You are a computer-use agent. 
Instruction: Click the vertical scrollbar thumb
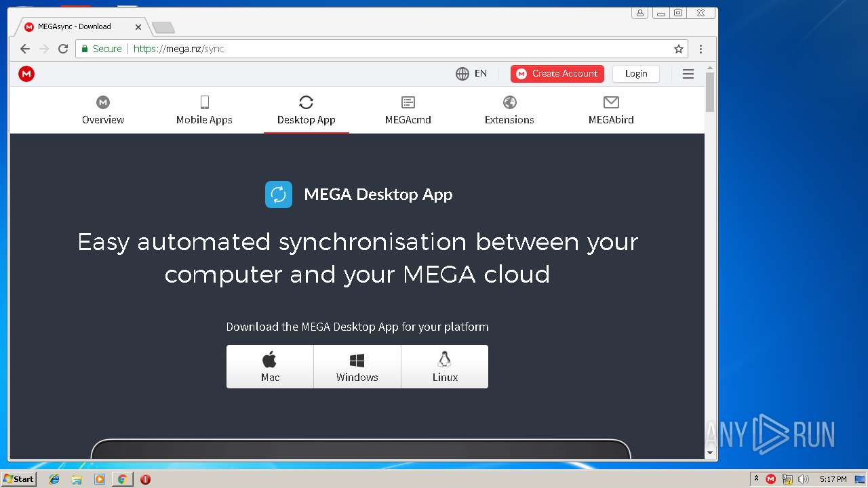(x=710, y=92)
